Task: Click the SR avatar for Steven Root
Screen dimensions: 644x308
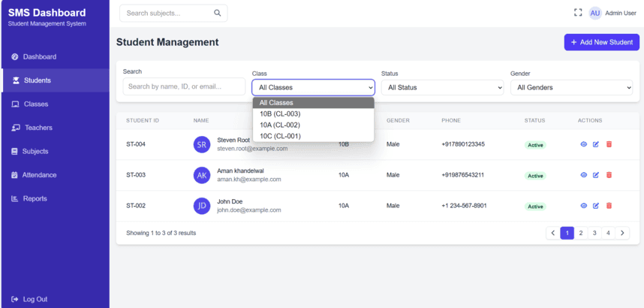Action: point(202,145)
